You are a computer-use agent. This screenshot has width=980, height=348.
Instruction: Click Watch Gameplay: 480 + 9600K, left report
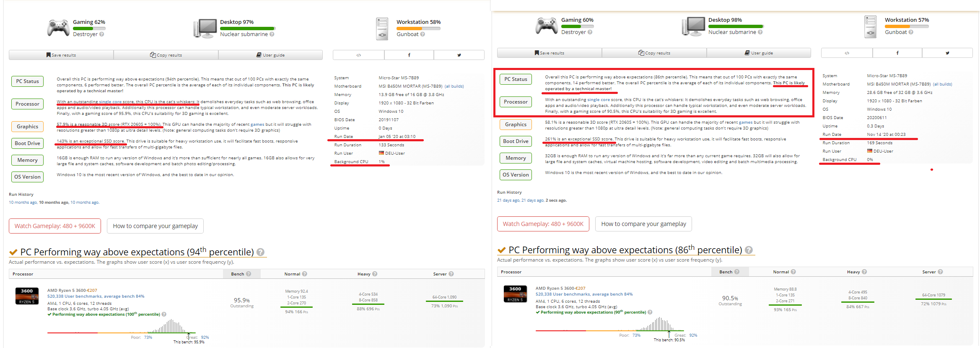click(x=55, y=226)
